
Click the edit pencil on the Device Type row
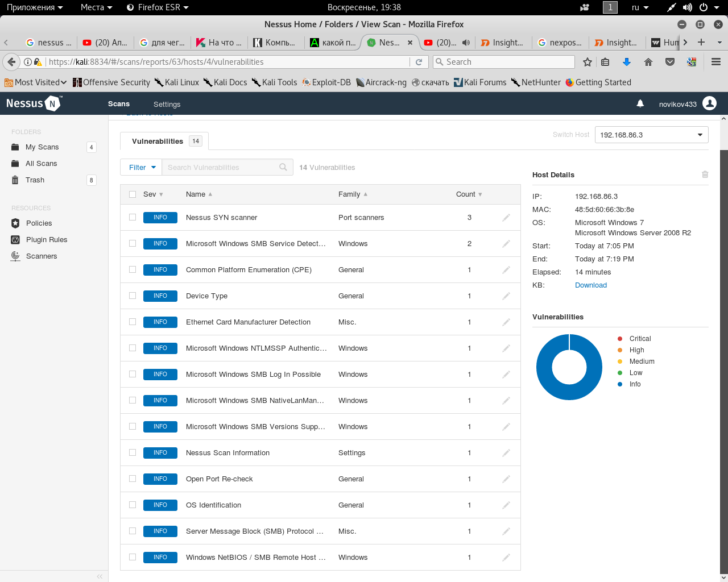pos(506,296)
